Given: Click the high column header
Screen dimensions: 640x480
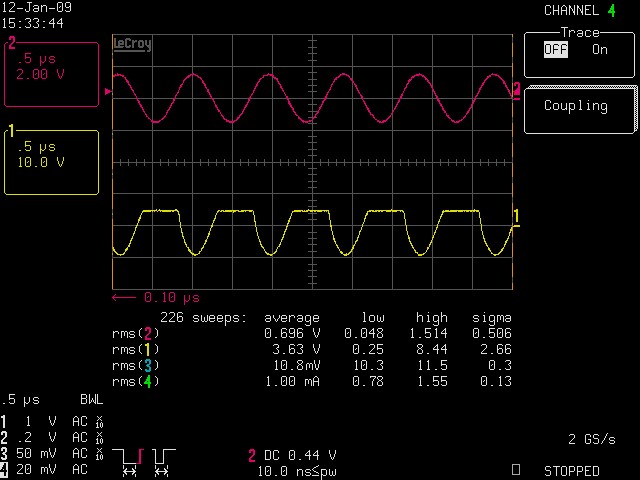Looking at the screenshot, I should [x=432, y=318].
